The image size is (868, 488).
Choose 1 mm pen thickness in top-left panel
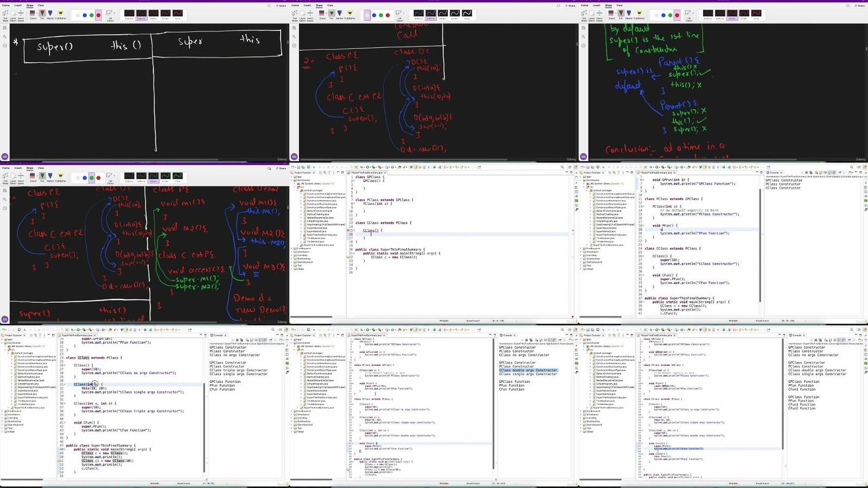coord(177,15)
